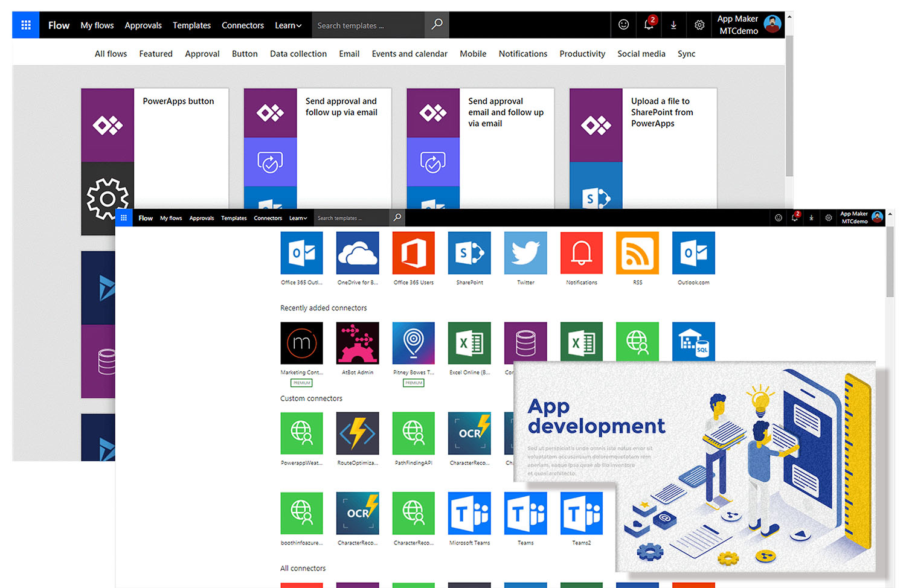Viewport: 906px width, 588px height.
Task: Select Events and calendar category
Action: pyautogui.click(x=410, y=54)
